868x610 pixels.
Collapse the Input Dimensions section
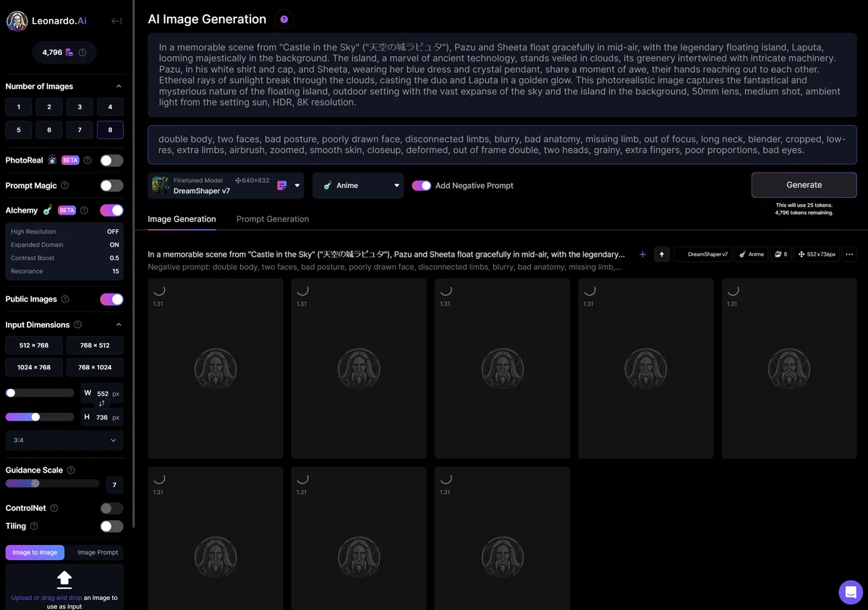coord(119,325)
